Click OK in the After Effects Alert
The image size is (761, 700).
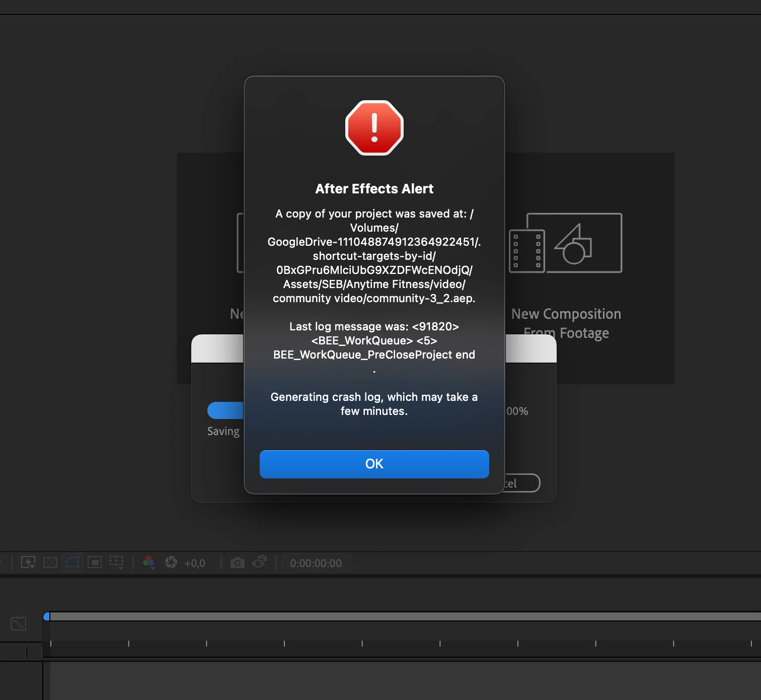[374, 464]
